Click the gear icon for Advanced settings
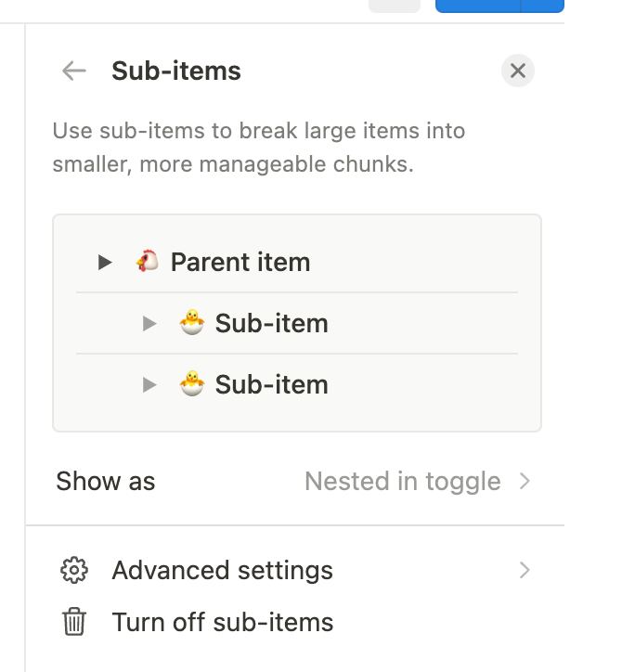The image size is (622, 672). (x=74, y=571)
